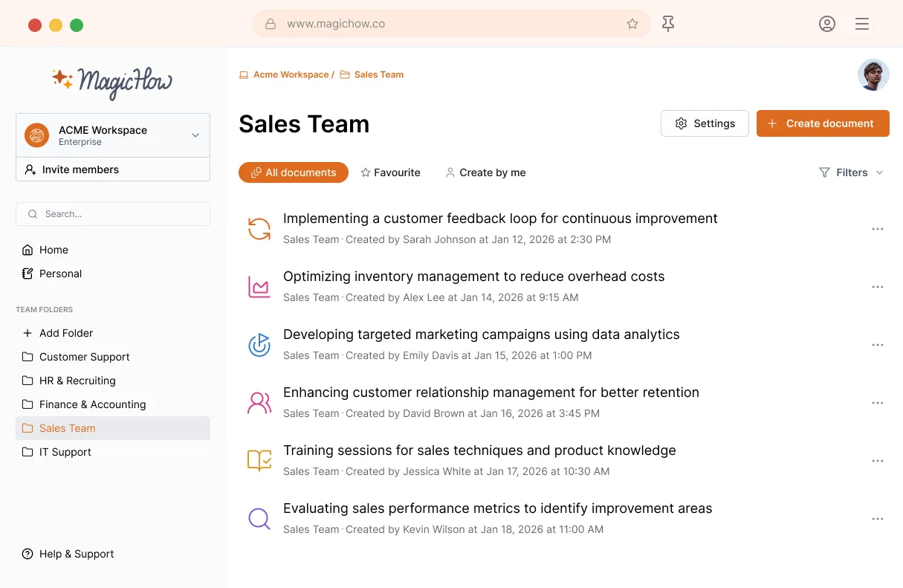This screenshot has height=588, width=903.
Task: Bookmark page with the star icon in address bar
Action: (x=632, y=24)
